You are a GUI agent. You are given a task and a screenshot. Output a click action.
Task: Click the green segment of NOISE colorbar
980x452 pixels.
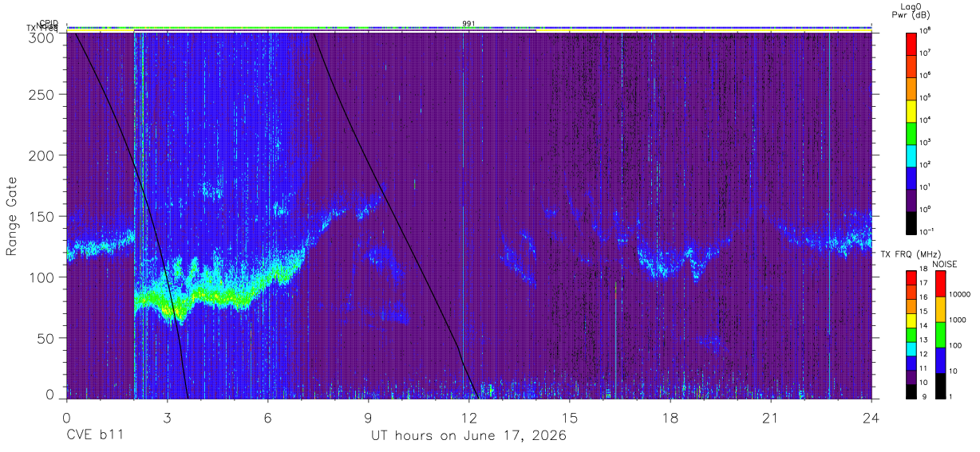click(939, 335)
